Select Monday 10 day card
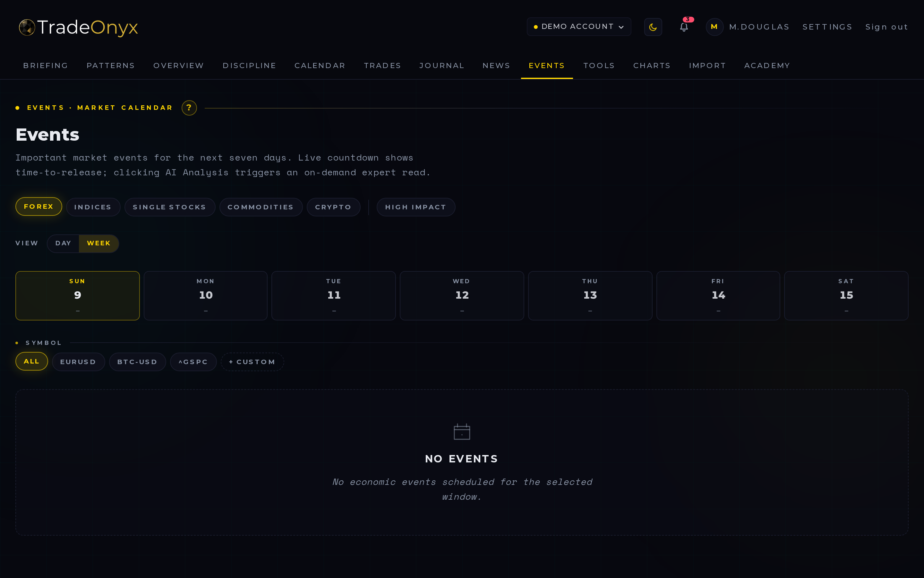 pos(205,295)
